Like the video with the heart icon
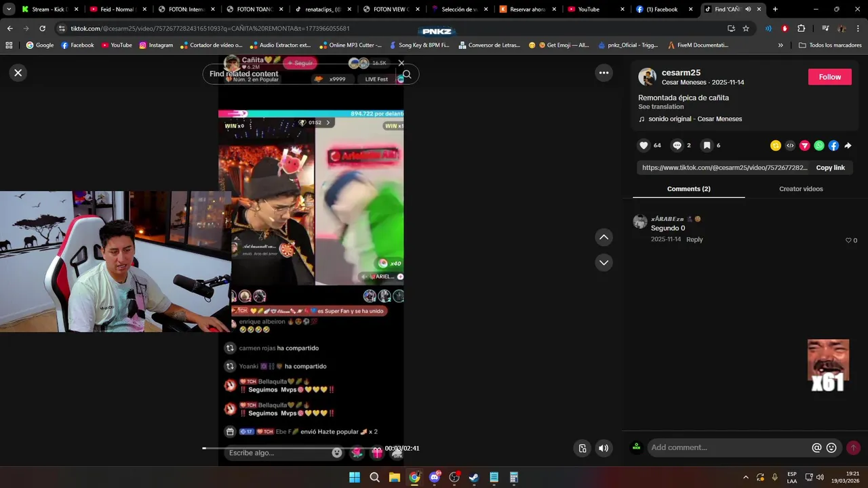868x488 pixels. (644, 145)
